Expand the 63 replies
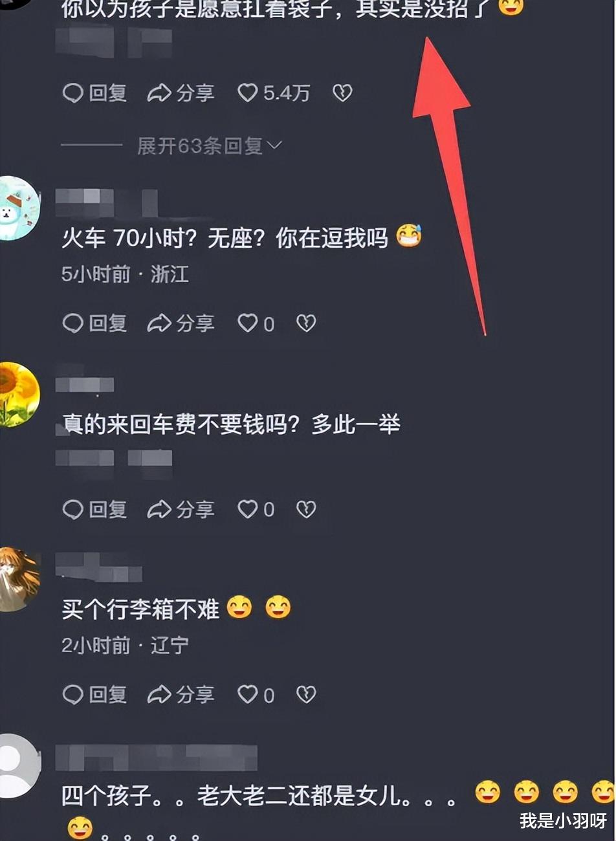 point(210,146)
